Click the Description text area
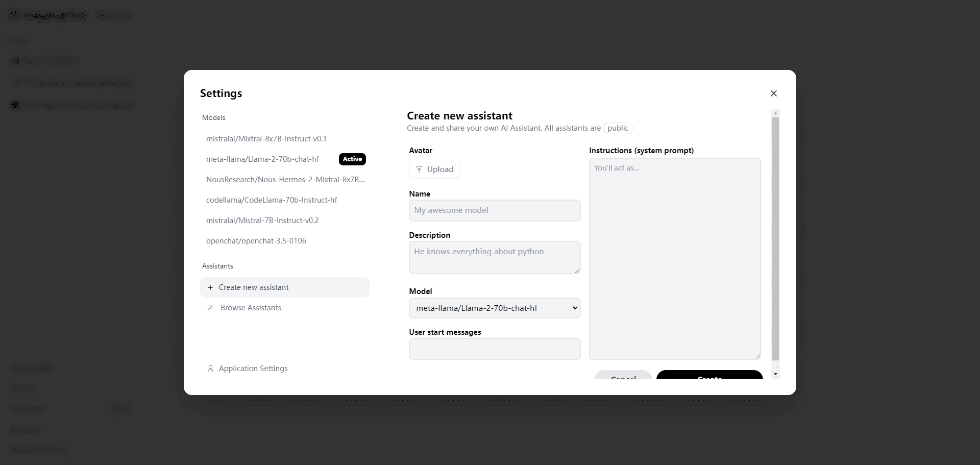 (495, 257)
